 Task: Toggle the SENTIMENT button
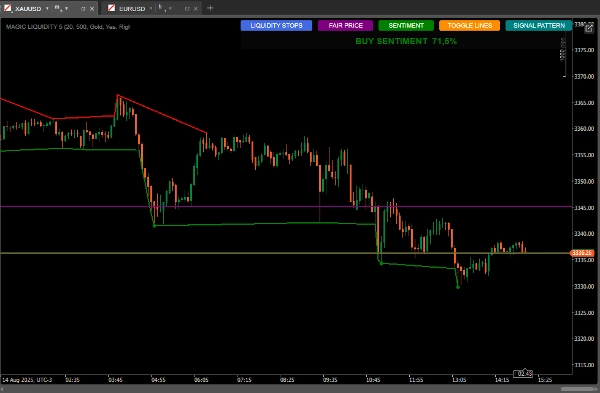pyautogui.click(x=406, y=26)
